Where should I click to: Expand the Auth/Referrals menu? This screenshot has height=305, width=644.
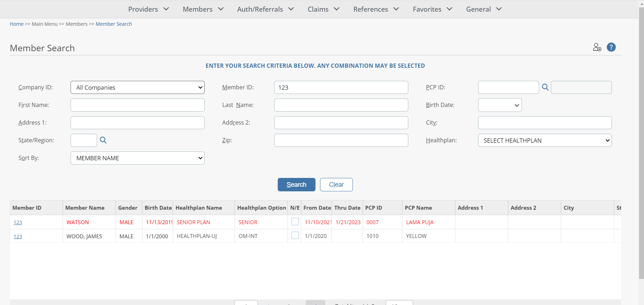coord(265,9)
